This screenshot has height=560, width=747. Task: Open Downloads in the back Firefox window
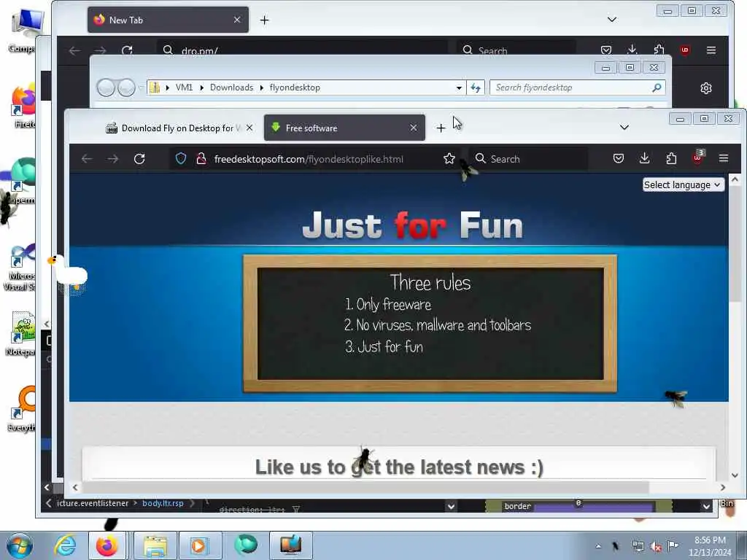pos(632,50)
